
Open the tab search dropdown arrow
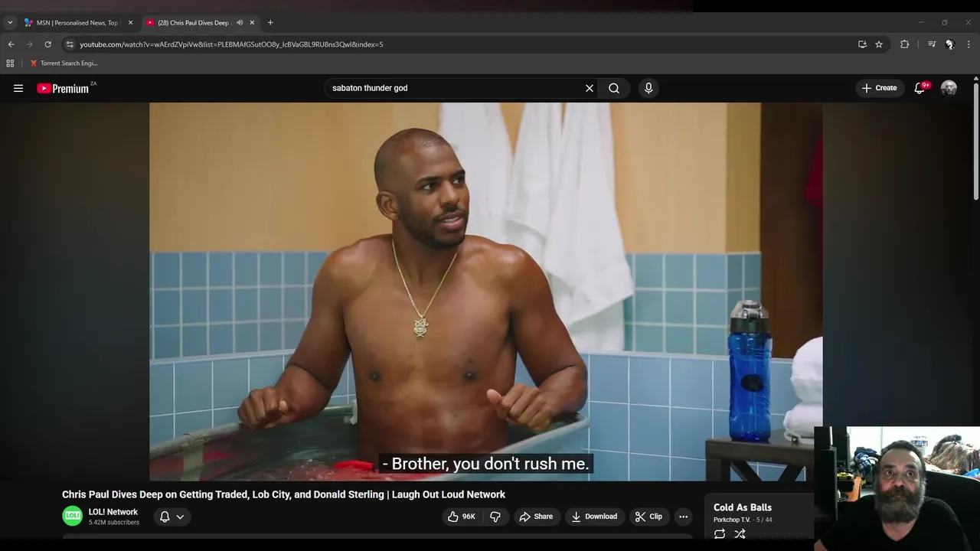(10, 23)
